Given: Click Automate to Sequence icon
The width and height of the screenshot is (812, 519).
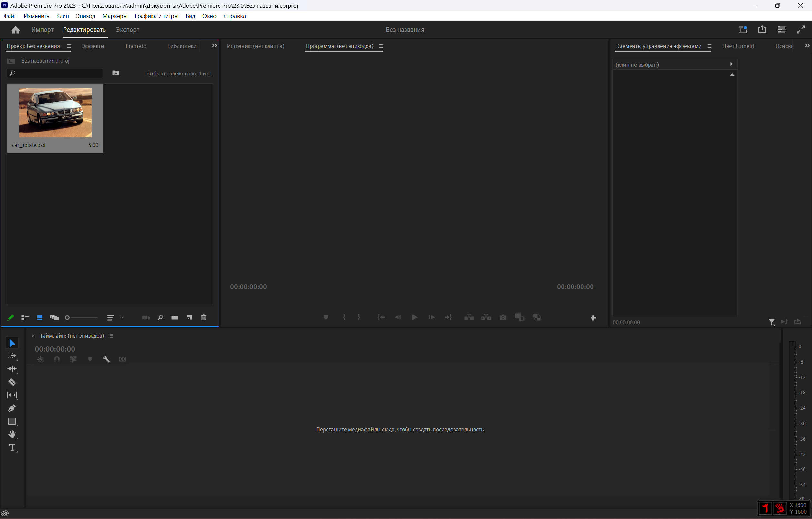Looking at the screenshot, I should click(146, 317).
